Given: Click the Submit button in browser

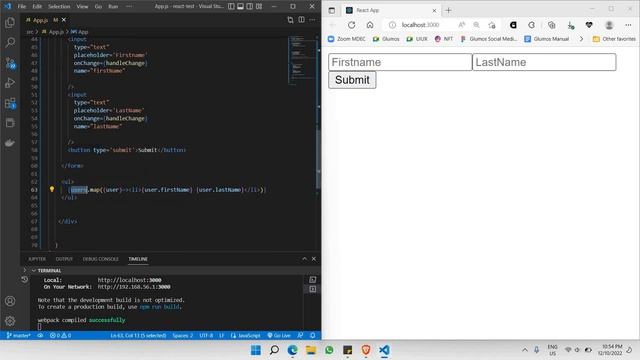Looking at the screenshot, I should 352,80.
